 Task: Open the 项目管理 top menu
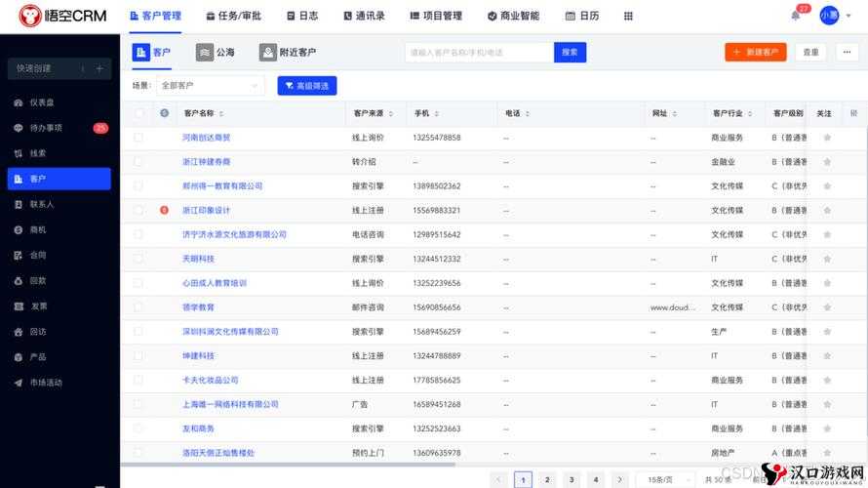[436, 16]
